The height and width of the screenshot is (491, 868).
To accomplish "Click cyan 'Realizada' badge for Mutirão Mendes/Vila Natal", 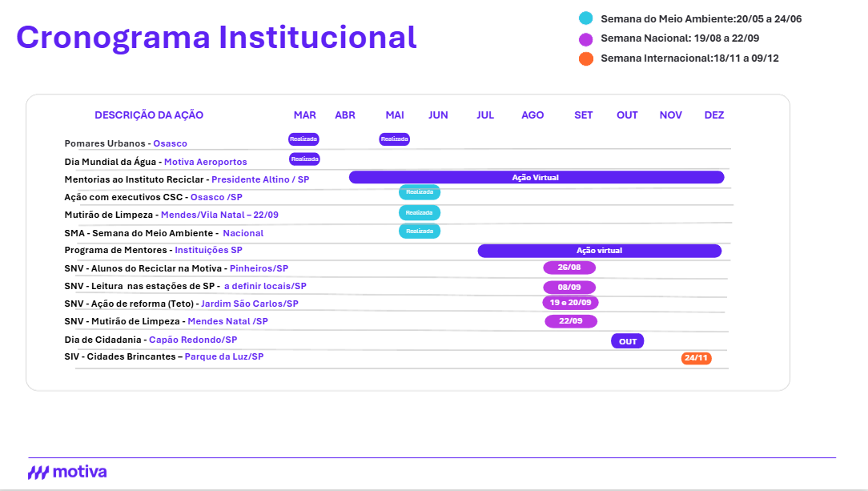I will (420, 212).
